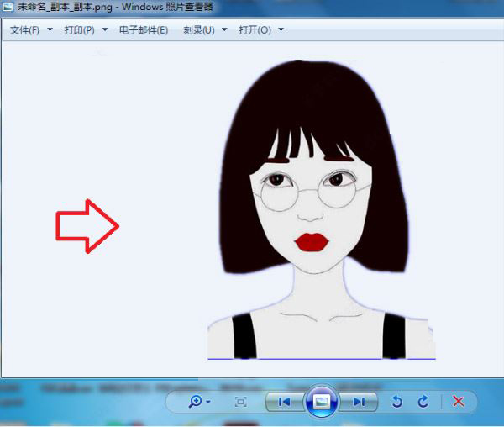Open the 文件(F) menu
This screenshot has height=427, width=504.
[24, 30]
